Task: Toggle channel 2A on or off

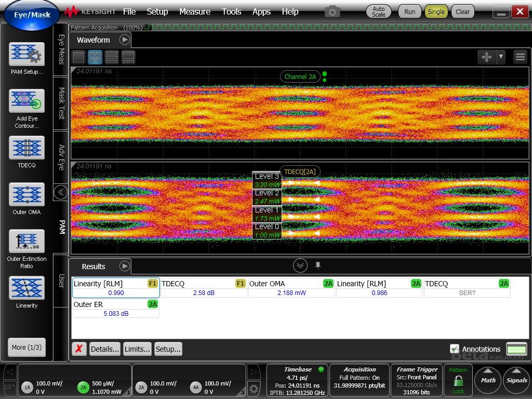Action: coord(83,387)
